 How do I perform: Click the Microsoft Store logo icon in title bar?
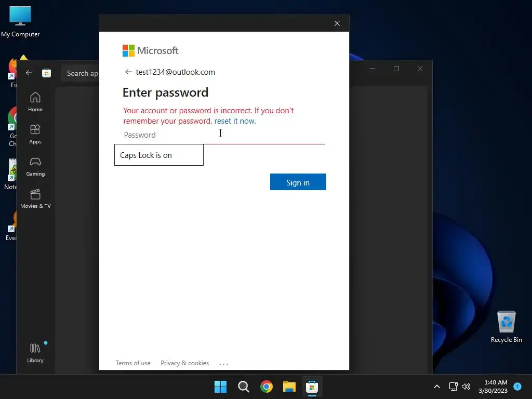pos(46,73)
